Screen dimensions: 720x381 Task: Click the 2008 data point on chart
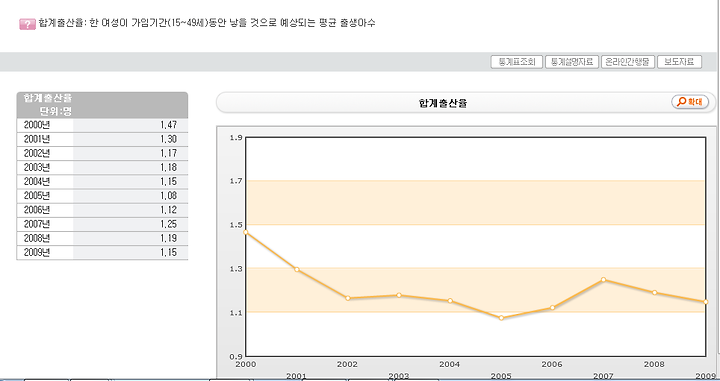(654, 292)
